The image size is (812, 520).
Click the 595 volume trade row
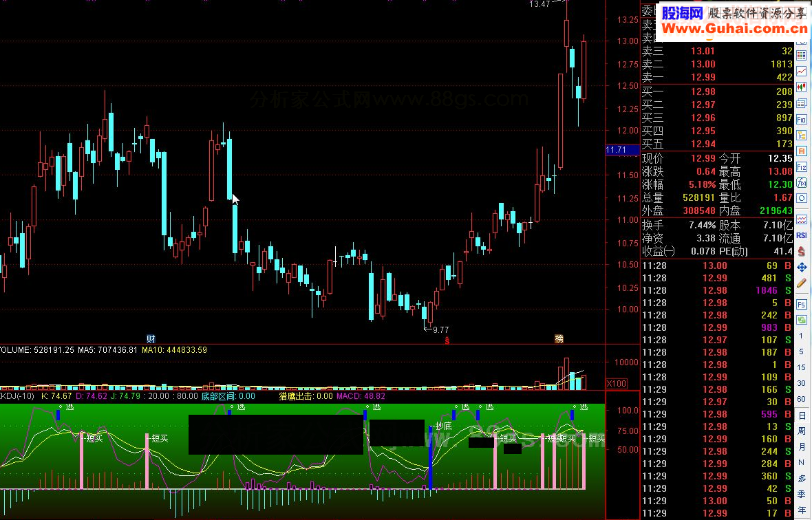point(717,414)
